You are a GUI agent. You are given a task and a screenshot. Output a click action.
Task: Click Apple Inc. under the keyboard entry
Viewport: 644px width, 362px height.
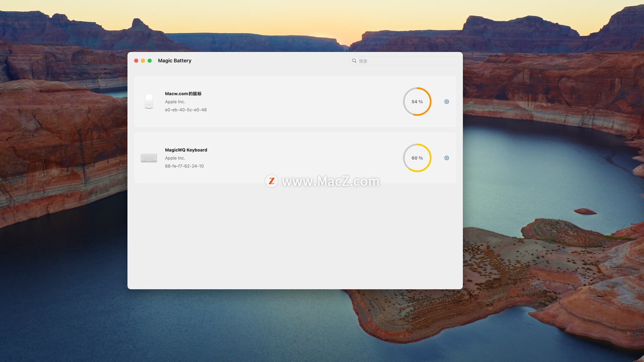[x=175, y=158]
